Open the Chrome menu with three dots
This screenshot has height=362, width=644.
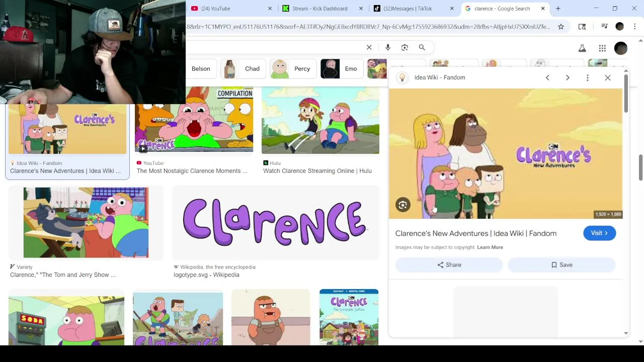635,27
